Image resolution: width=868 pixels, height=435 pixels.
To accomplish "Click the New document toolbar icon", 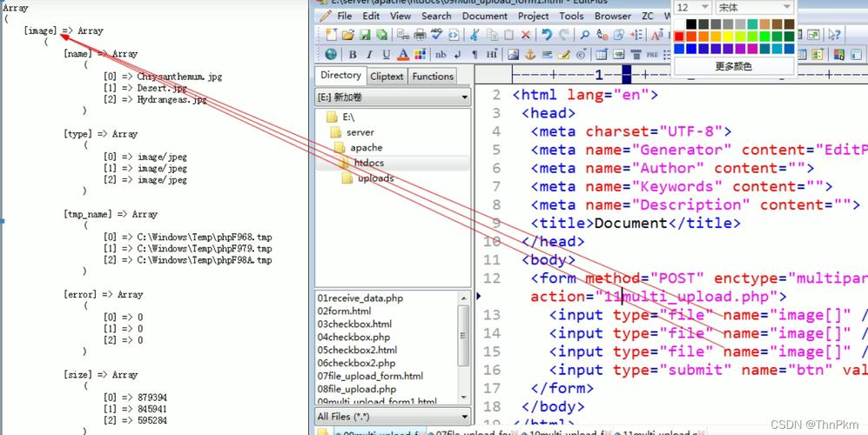I will point(331,35).
